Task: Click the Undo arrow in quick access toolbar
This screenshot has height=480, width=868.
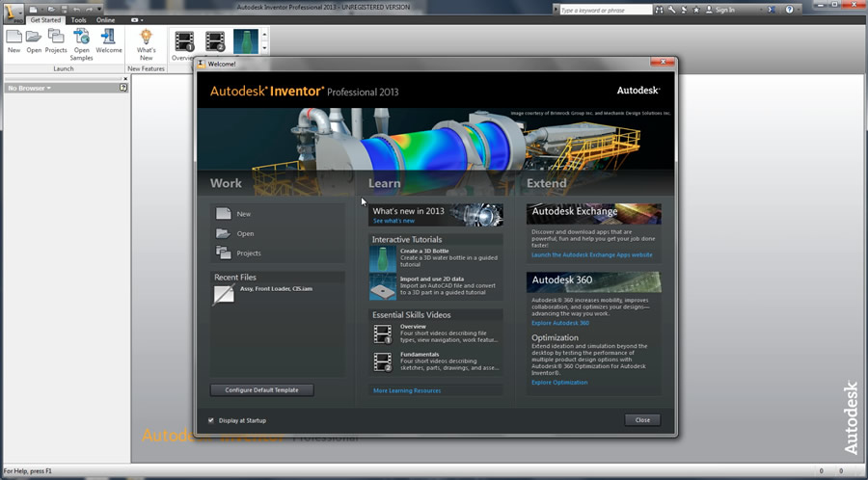Action: 76,10
